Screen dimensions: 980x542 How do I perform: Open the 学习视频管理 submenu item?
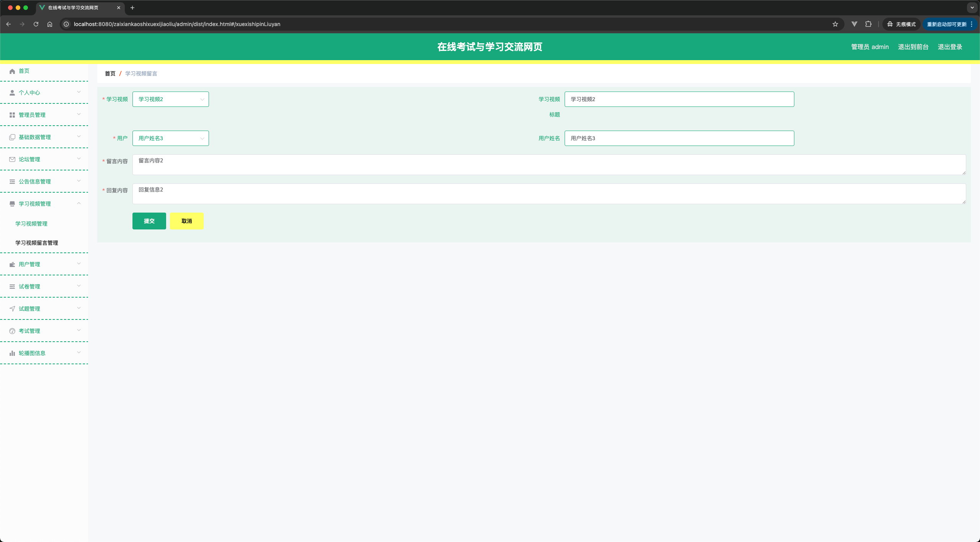tap(31, 224)
